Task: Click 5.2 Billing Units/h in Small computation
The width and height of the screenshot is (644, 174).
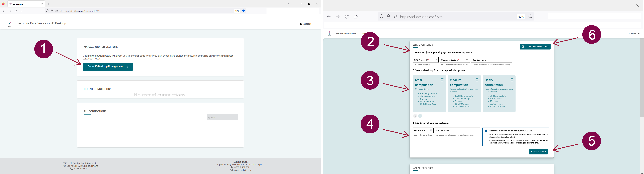Action: click(x=428, y=94)
